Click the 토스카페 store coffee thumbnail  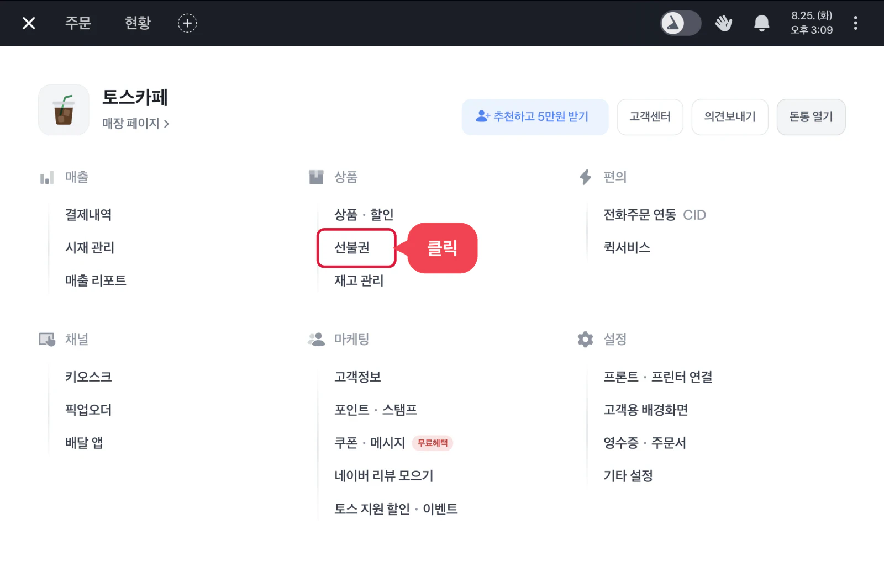[64, 110]
